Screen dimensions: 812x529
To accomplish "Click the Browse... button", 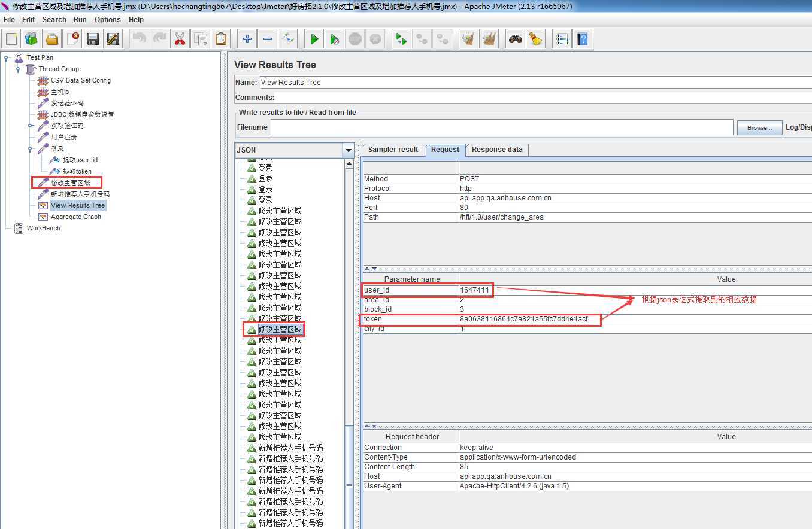I will coord(759,127).
